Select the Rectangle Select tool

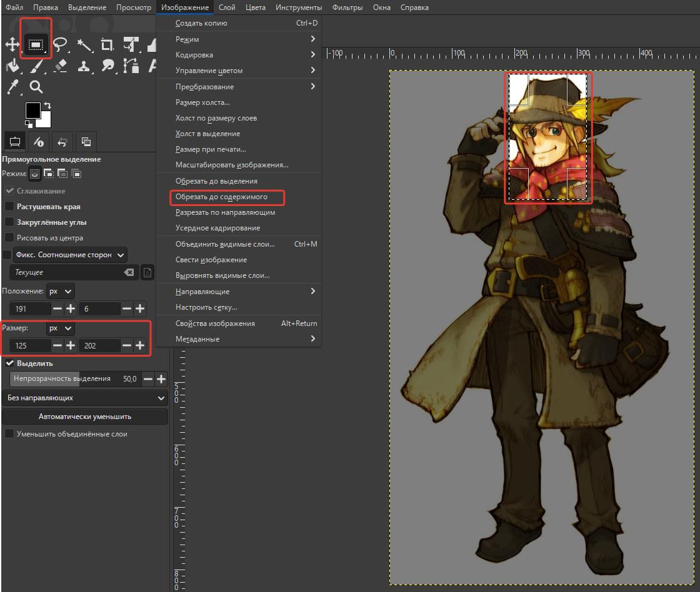pos(36,44)
